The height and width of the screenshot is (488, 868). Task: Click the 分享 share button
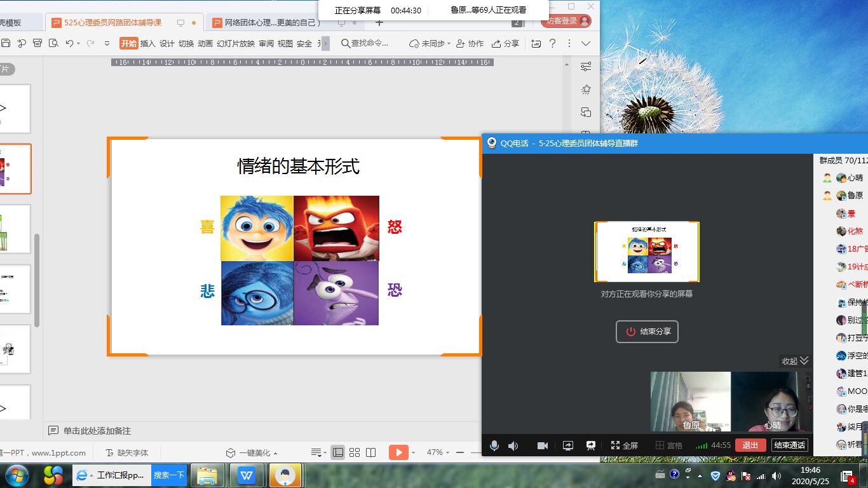click(x=505, y=43)
